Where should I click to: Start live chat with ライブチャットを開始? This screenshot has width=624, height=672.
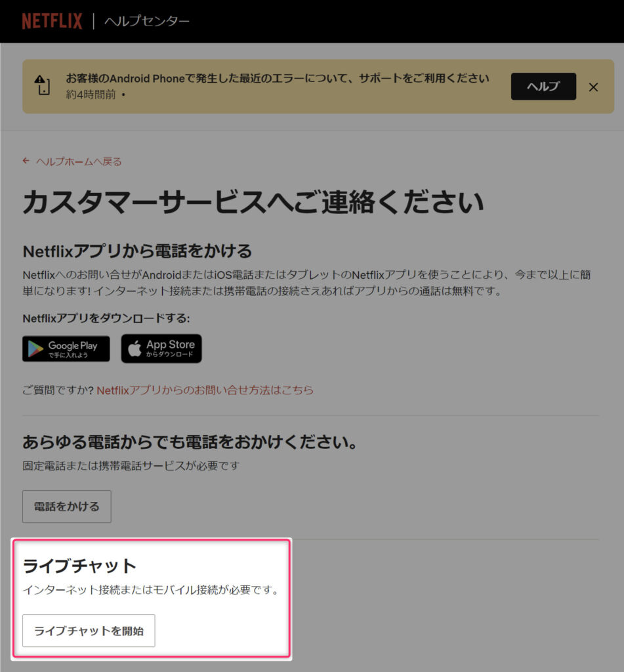tap(89, 631)
